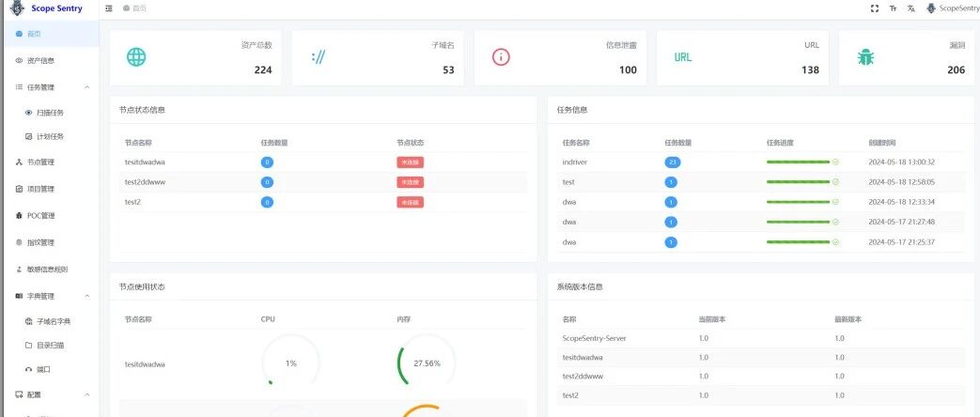
Task: Click the node icon beside 节点管理
Action: tap(19, 162)
